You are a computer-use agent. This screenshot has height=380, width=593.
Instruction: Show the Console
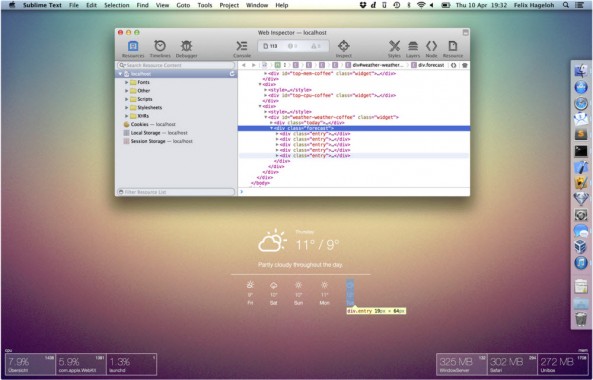click(242, 46)
